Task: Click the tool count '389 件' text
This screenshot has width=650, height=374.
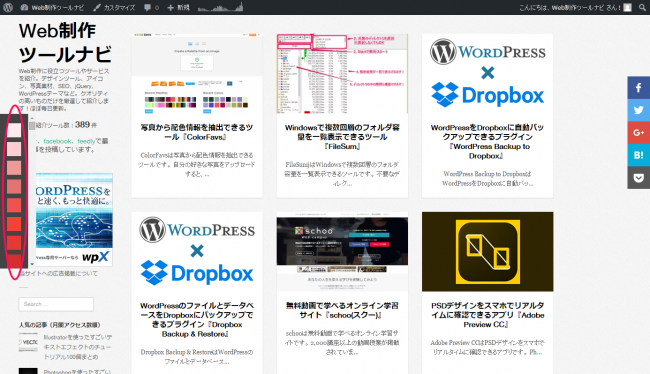Action: (86, 125)
